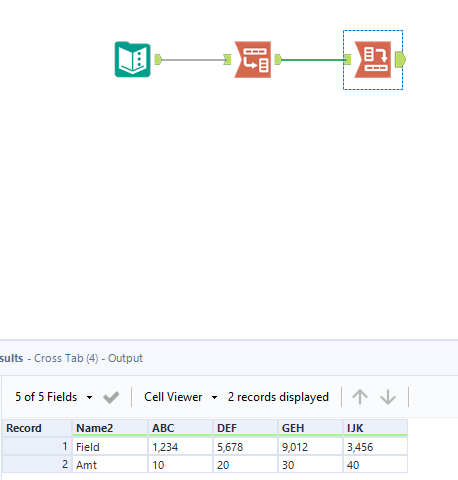The width and height of the screenshot is (458, 480).
Task: Click the GEH column header
Action: tap(310, 428)
